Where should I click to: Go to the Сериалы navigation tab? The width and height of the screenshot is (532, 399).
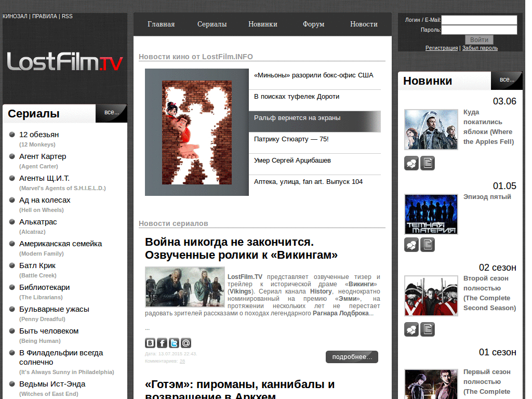pos(212,24)
